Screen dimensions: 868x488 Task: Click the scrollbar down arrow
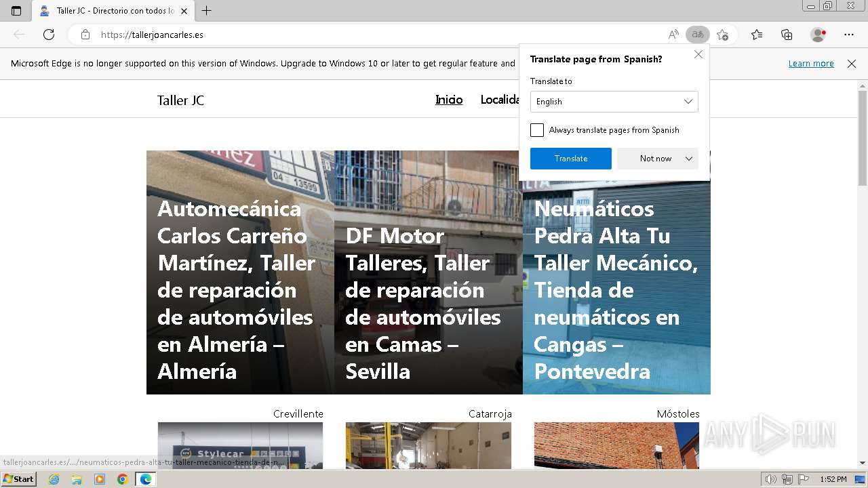pos(863,463)
